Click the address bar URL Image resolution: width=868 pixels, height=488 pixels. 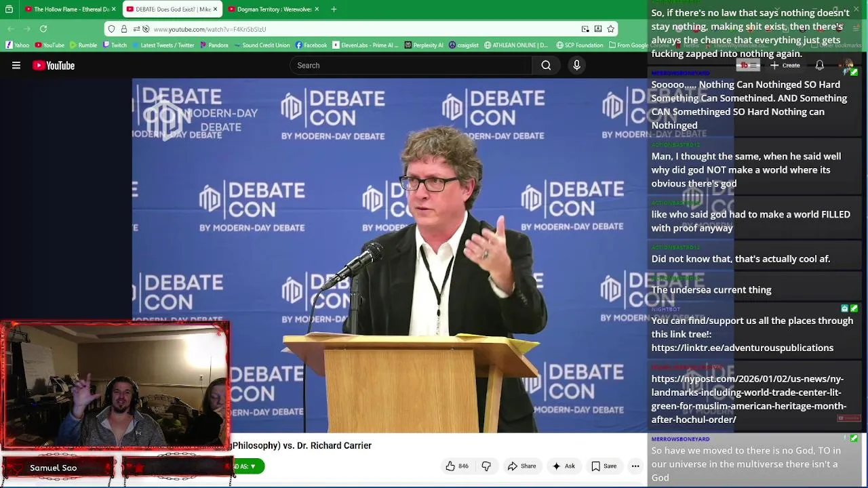tap(210, 29)
